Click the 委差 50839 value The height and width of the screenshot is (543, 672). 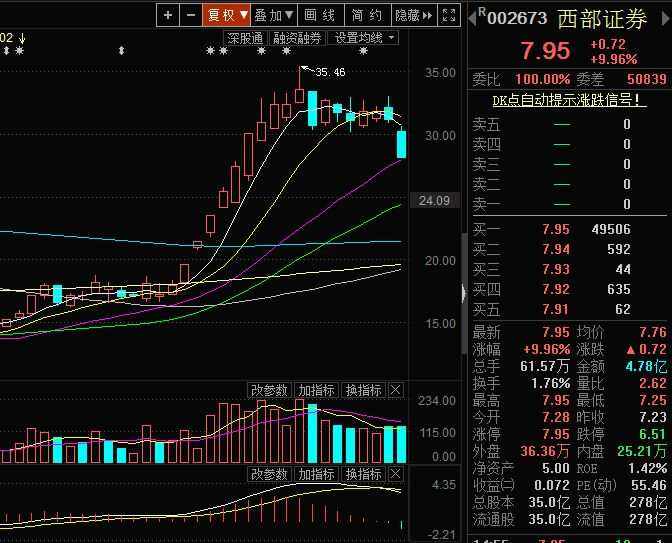[x=647, y=79]
